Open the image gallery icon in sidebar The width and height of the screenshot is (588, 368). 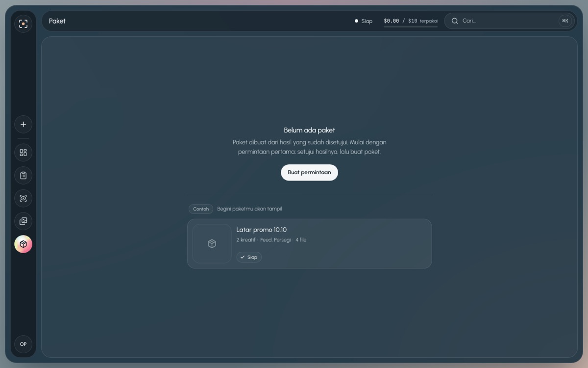23,221
